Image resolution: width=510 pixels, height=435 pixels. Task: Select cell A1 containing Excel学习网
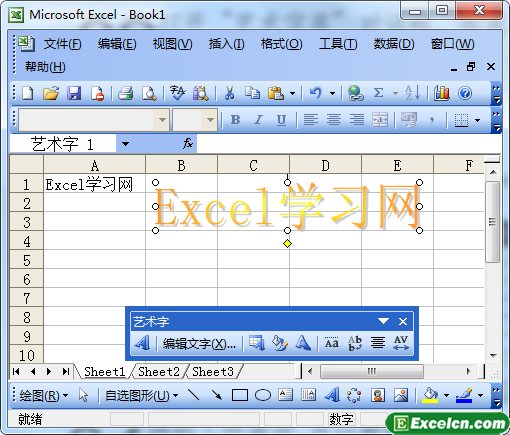tap(94, 183)
